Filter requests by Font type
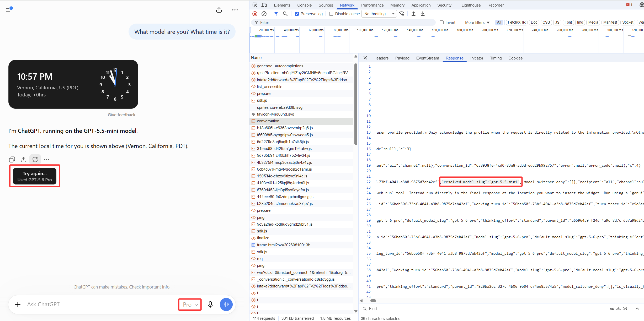The height and width of the screenshot is (321, 644). click(568, 23)
